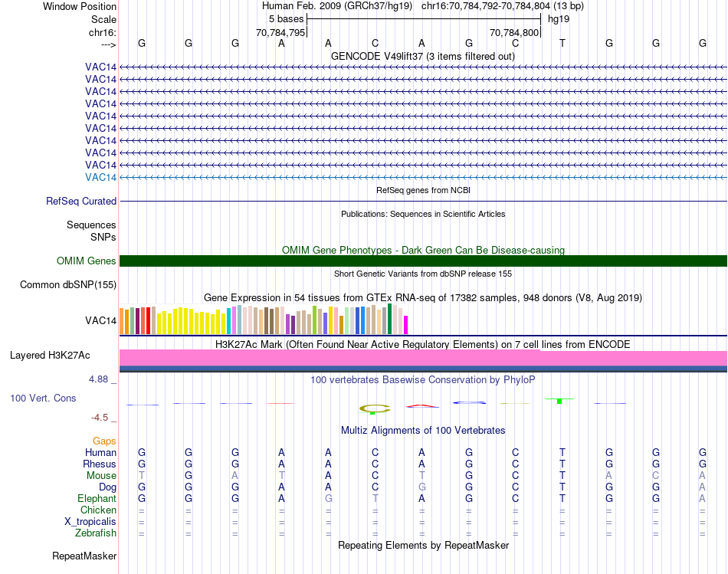This screenshot has height=574, width=728.
Task: Click the orange Gaps row label
Action: (x=104, y=441)
